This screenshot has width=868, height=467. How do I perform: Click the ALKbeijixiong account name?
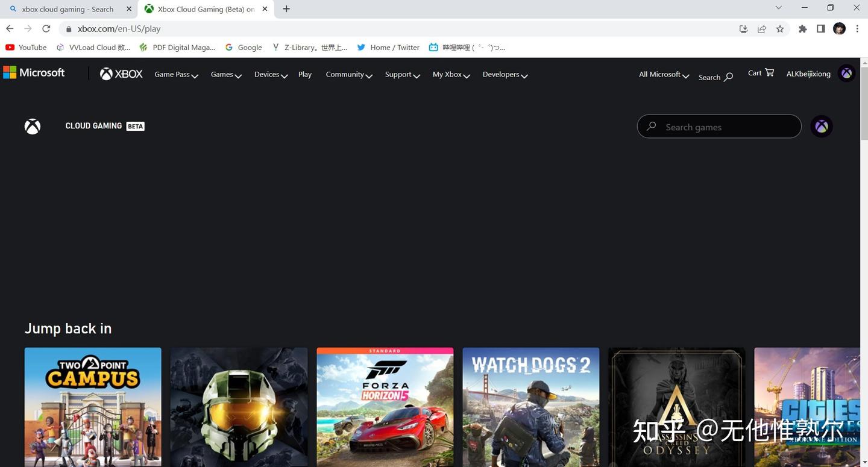808,74
